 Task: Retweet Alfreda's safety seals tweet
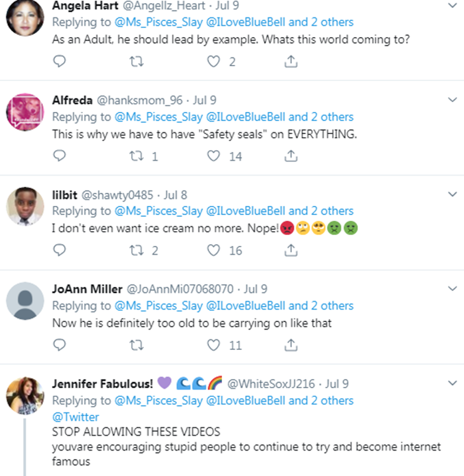(x=137, y=156)
